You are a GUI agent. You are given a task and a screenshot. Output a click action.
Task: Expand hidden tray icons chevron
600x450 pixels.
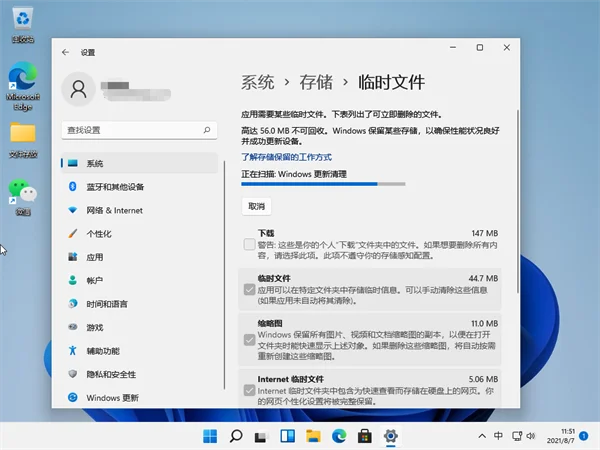click(x=482, y=436)
